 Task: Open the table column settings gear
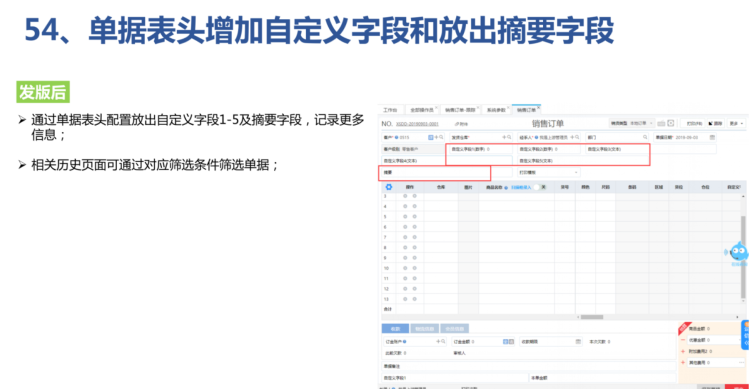click(388, 187)
